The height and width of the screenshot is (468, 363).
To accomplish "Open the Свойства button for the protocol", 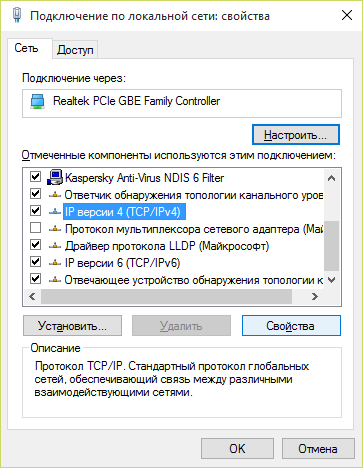I will pyautogui.click(x=291, y=326).
